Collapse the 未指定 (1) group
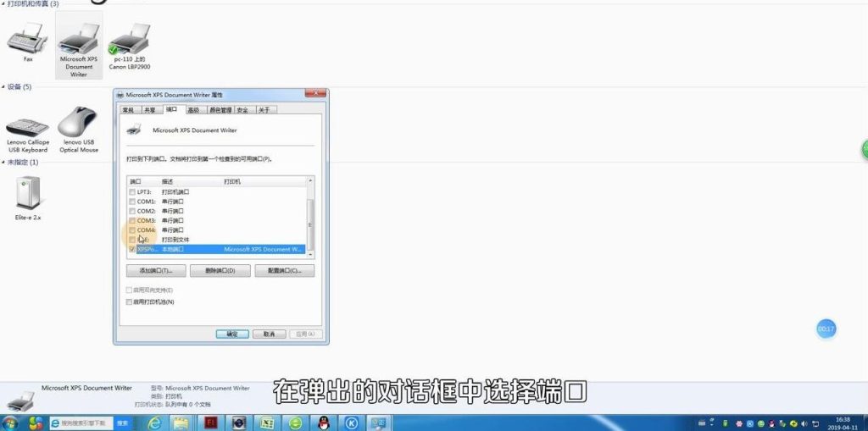868x431 pixels. tap(3, 162)
